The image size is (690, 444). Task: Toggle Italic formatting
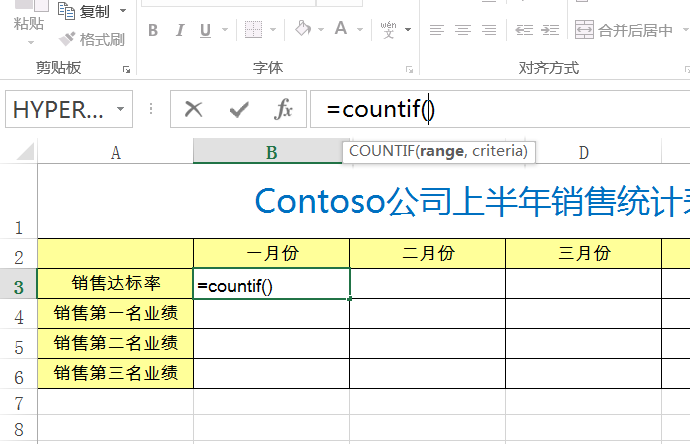pyautogui.click(x=180, y=30)
